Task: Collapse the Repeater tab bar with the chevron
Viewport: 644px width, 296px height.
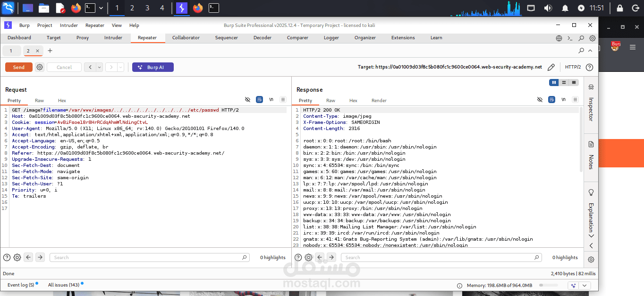Action: click(x=590, y=51)
